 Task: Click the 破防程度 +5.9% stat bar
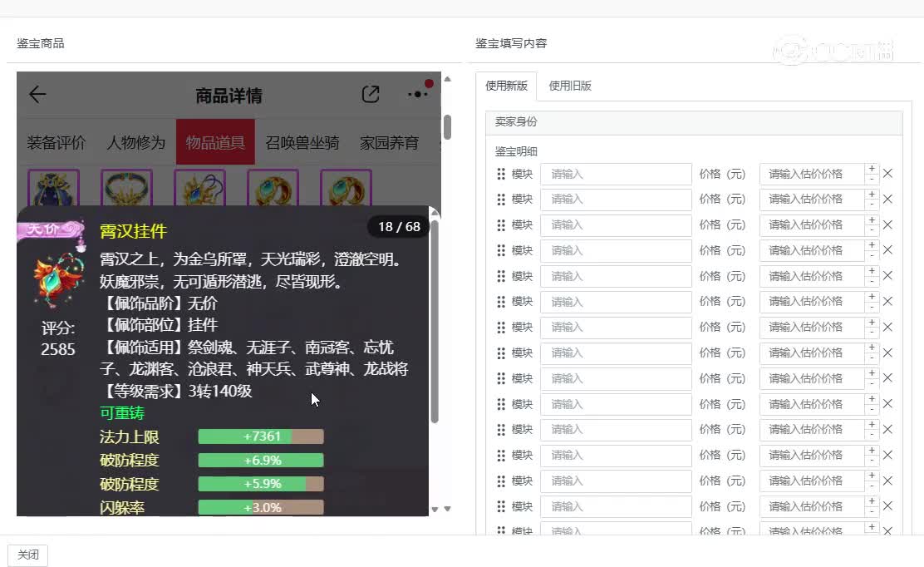260,484
